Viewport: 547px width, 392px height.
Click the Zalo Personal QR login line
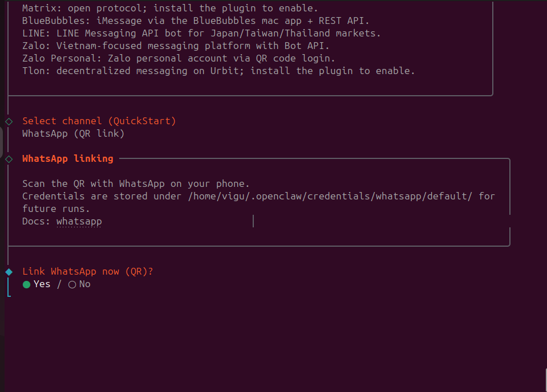(179, 59)
